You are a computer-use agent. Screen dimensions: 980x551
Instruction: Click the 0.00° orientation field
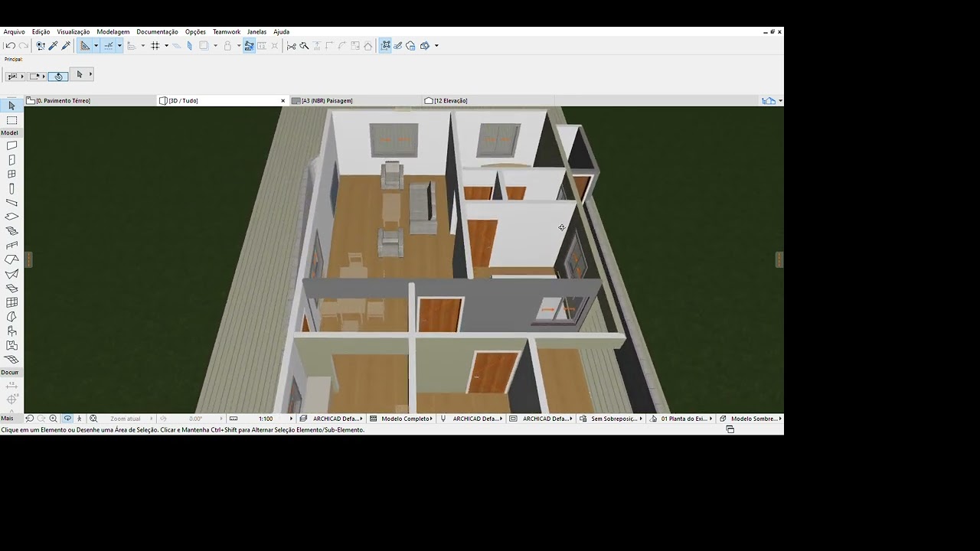click(196, 419)
